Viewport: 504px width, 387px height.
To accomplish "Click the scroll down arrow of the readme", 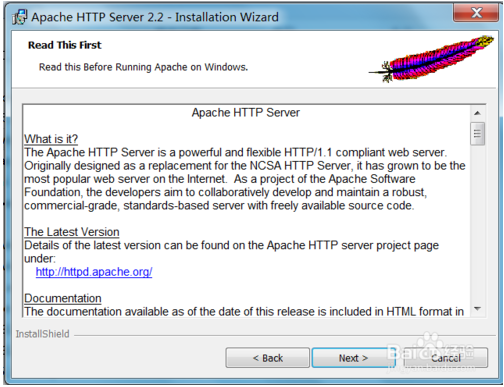I will point(477,309).
